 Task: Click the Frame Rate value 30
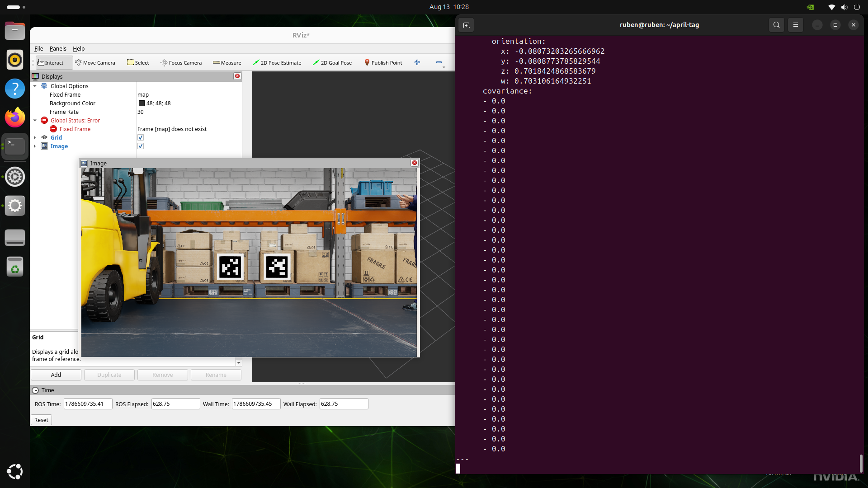point(141,112)
